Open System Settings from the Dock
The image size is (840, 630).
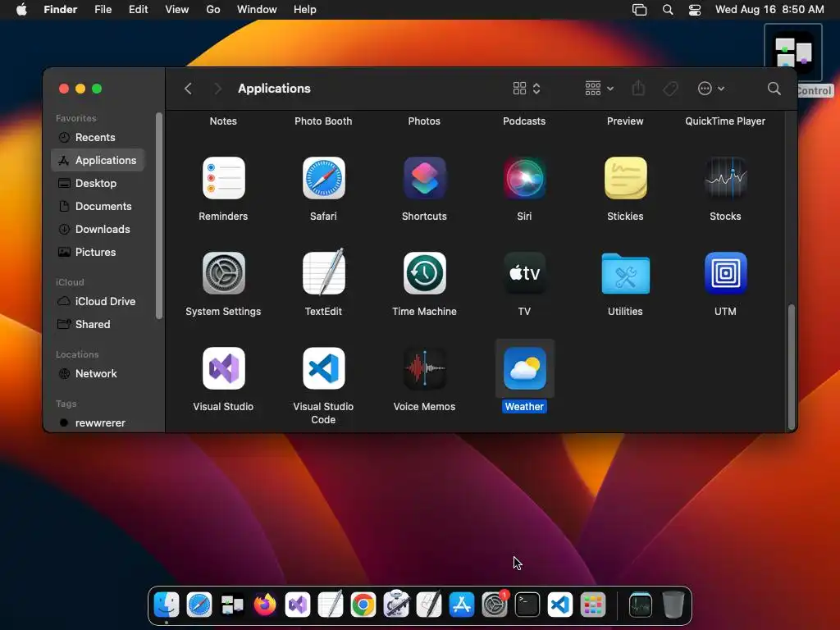pos(495,605)
